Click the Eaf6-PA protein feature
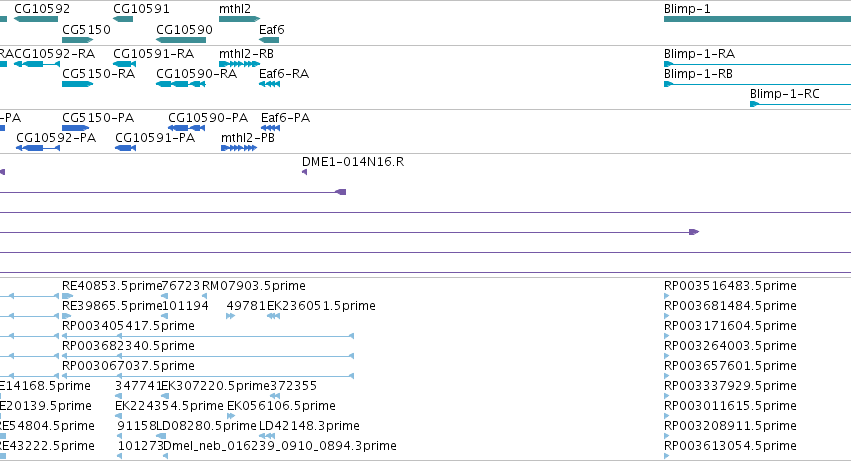Screen dimensions: 851x461 coord(270,128)
